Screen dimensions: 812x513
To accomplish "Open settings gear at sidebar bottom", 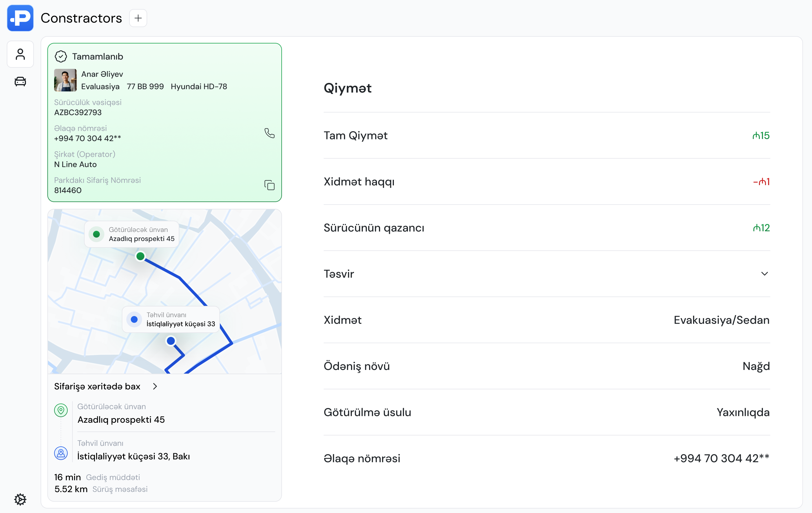I will [20, 499].
